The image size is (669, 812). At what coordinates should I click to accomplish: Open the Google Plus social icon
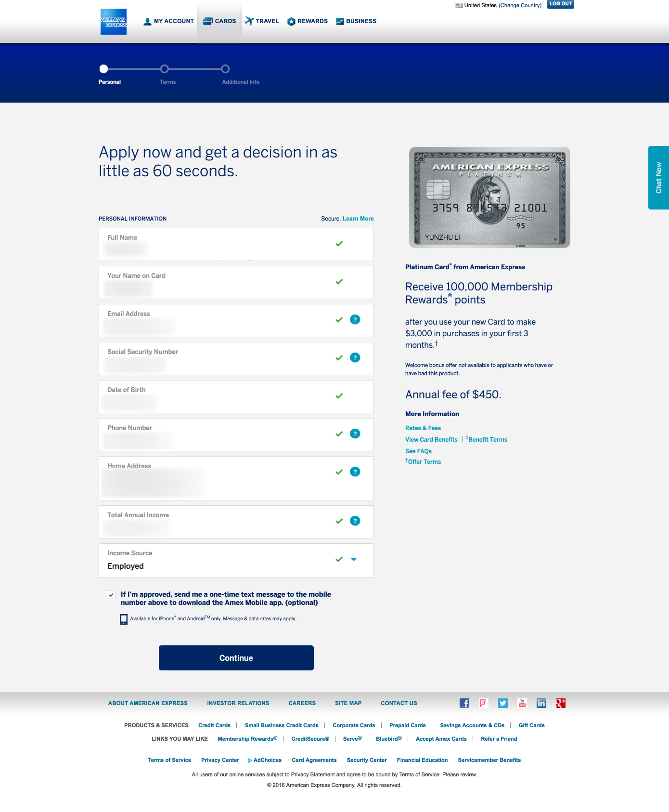coord(561,703)
